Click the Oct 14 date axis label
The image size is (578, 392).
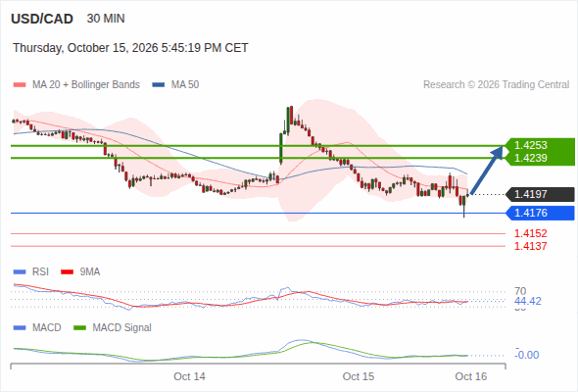(189, 376)
